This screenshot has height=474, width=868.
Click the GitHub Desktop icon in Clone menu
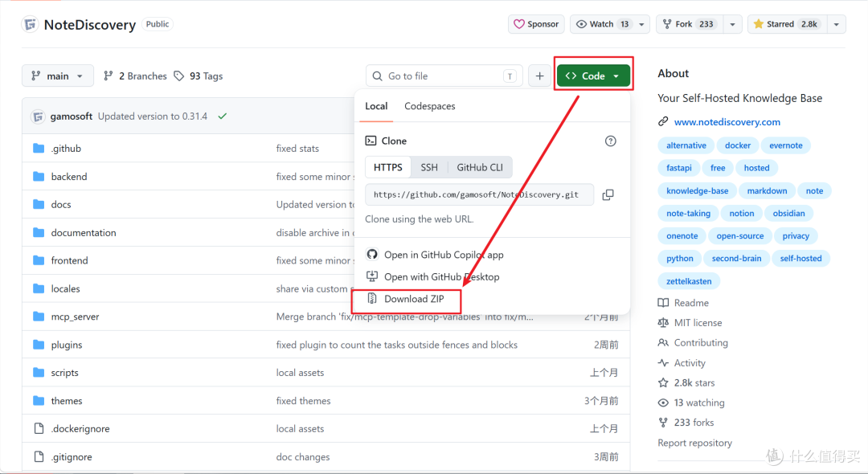(x=372, y=276)
